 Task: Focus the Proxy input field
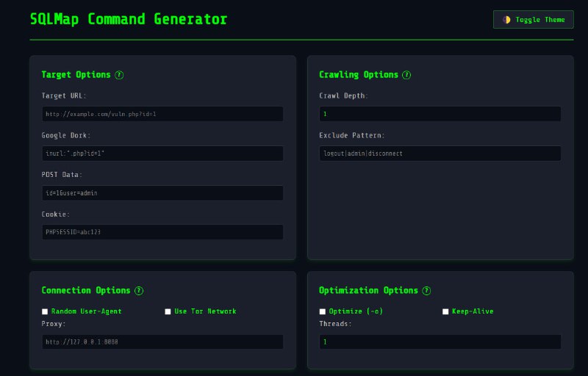[x=162, y=342]
